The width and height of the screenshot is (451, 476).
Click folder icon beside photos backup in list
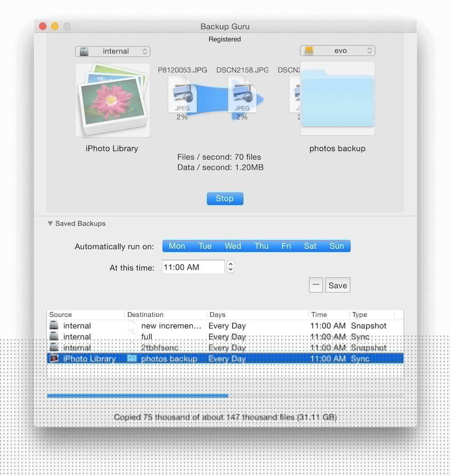pos(132,359)
